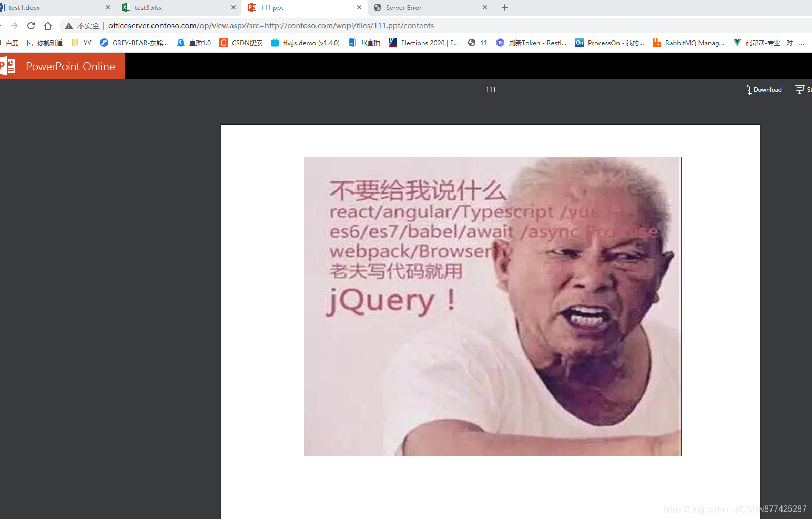
Task: Close the 111.ppt tab
Action: [359, 7]
